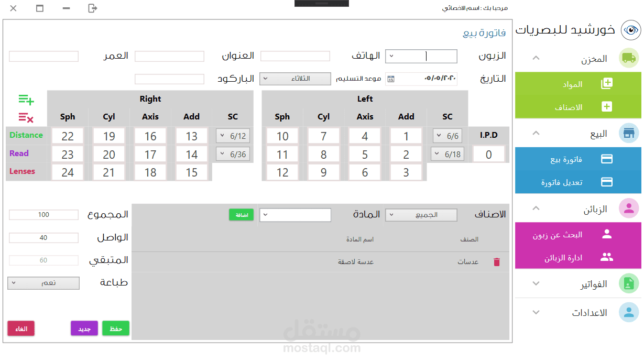Open the طباعة print dropdown
The height and width of the screenshot is (362, 644).
(43, 283)
